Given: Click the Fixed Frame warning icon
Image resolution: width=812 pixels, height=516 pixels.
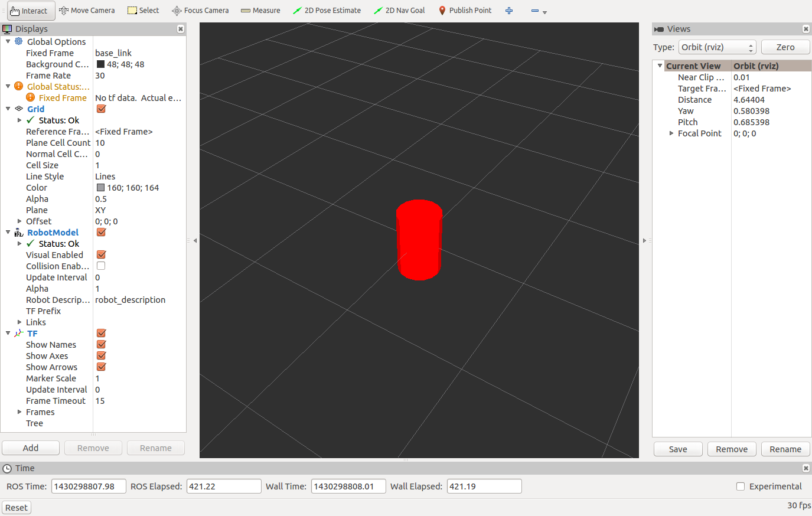Looking at the screenshot, I should click(x=31, y=97).
